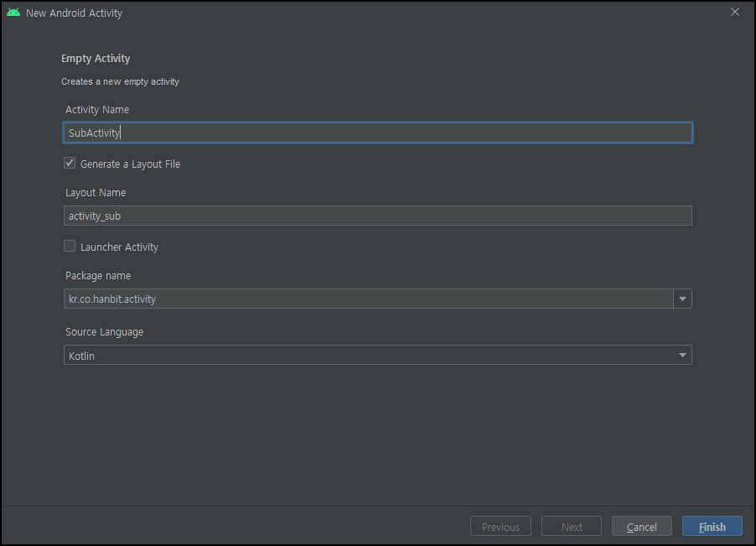This screenshot has height=546, width=756.
Task: Click the New Android Activity title text
Action: click(75, 13)
